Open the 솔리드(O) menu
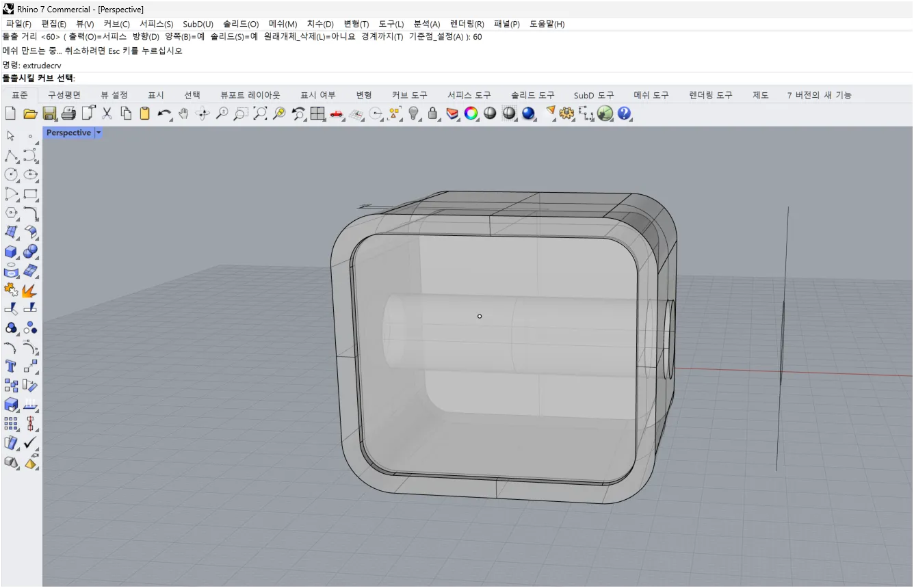The height and width of the screenshot is (588, 914). (x=241, y=24)
